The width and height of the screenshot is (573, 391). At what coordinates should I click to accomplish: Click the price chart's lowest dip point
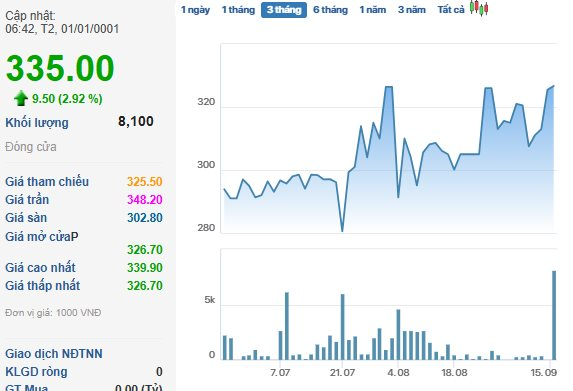pyautogui.click(x=342, y=231)
